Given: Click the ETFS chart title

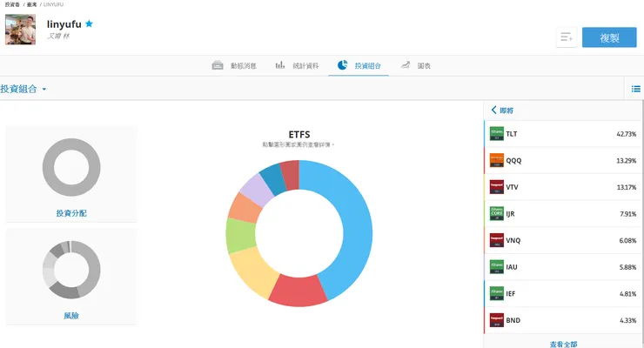Looking at the screenshot, I should tap(299, 134).
